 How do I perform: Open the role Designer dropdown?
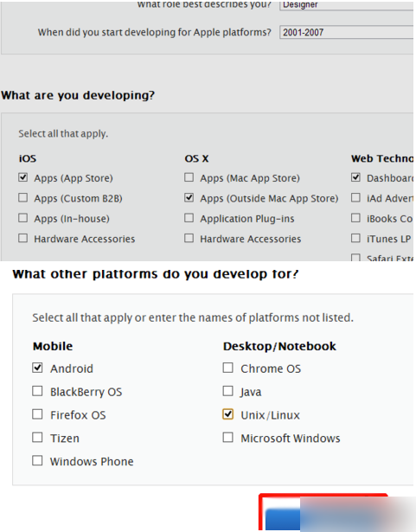(347, 5)
